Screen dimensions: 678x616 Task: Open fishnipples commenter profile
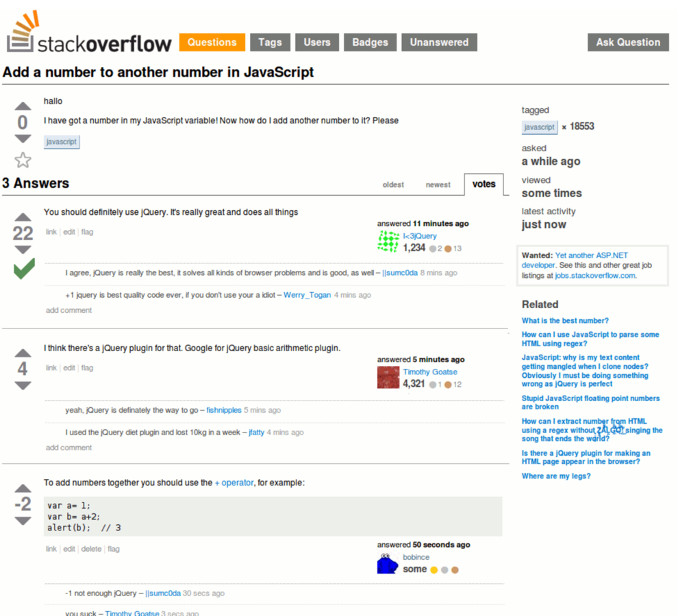(223, 410)
